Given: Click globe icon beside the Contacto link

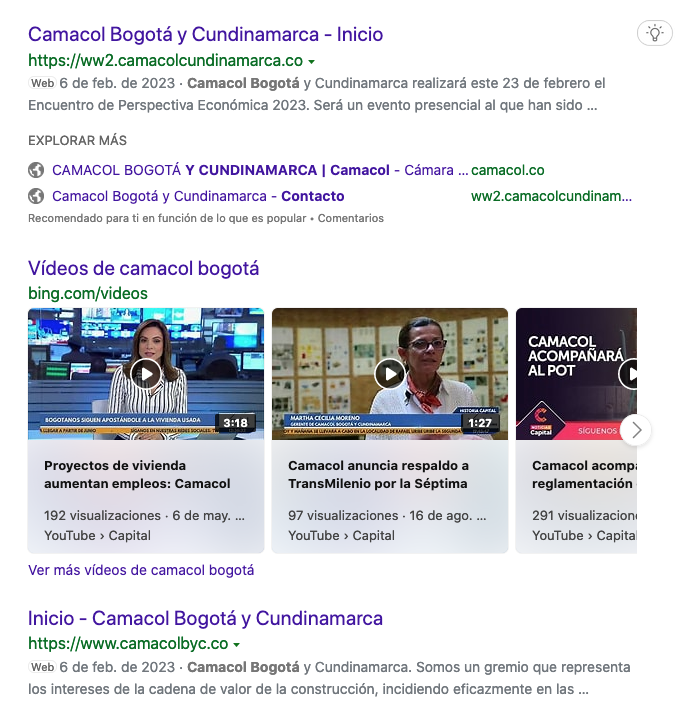Looking at the screenshot, I should coord(36,196).
